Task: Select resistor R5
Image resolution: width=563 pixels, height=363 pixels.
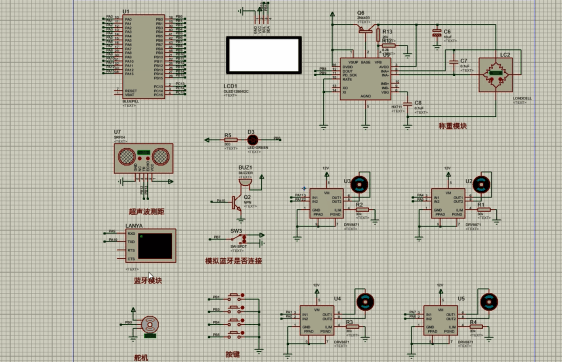Action: pyautogui.click(x=231, y=140)
